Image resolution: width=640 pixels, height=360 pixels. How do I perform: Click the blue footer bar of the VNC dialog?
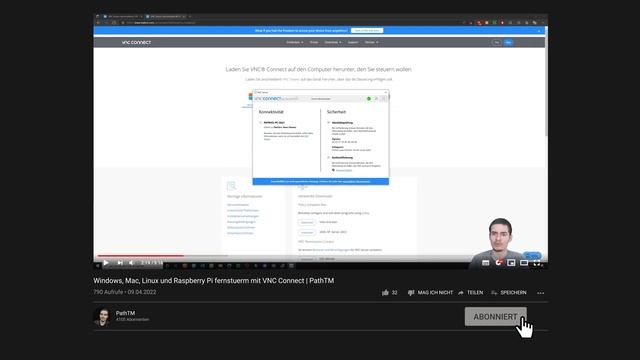click(x=321, y=181)
